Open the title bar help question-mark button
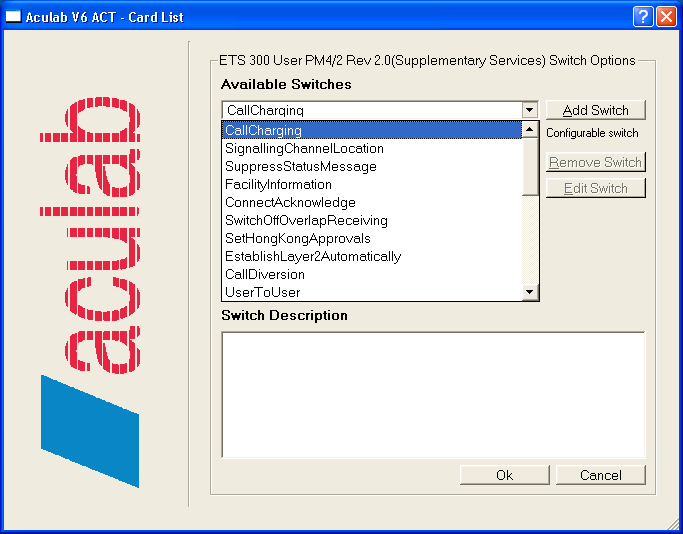 643,17
